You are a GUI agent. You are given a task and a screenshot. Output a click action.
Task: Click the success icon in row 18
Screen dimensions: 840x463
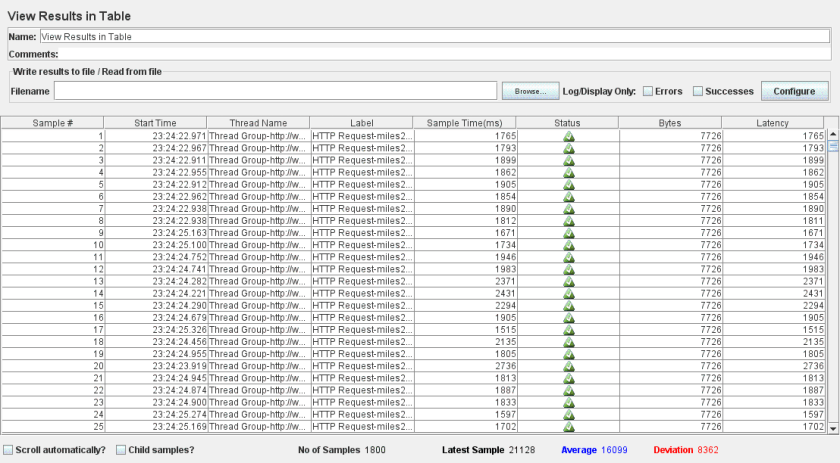point(568,341)
